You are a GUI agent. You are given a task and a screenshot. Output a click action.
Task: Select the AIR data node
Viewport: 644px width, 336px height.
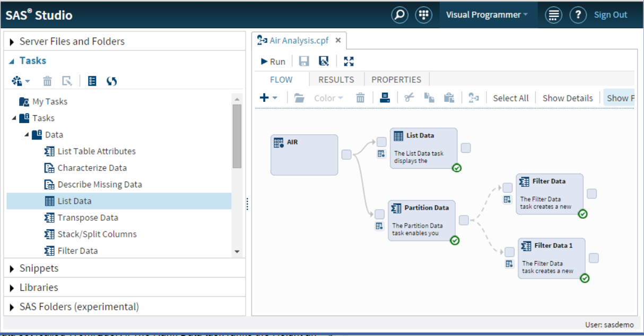tap(304, 154)
